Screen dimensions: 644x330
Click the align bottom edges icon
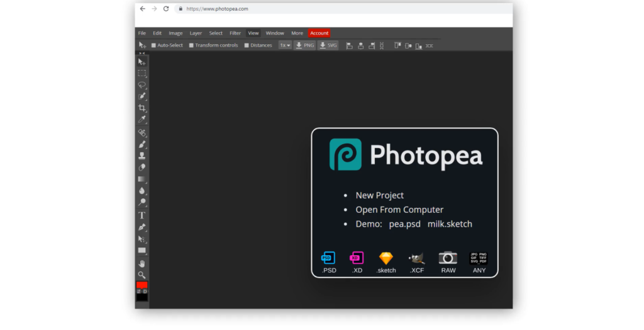tap(418, 45)
